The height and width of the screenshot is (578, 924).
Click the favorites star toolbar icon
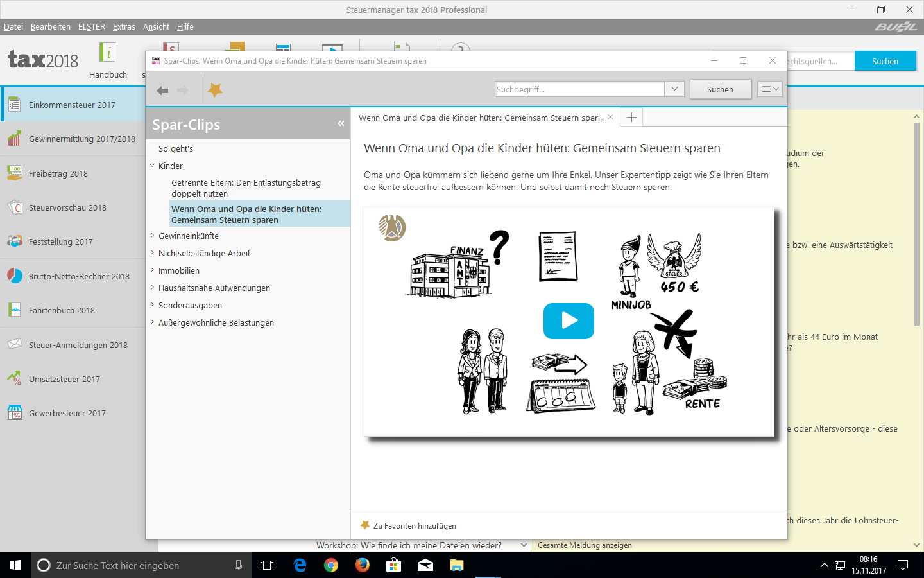[216, 90]
